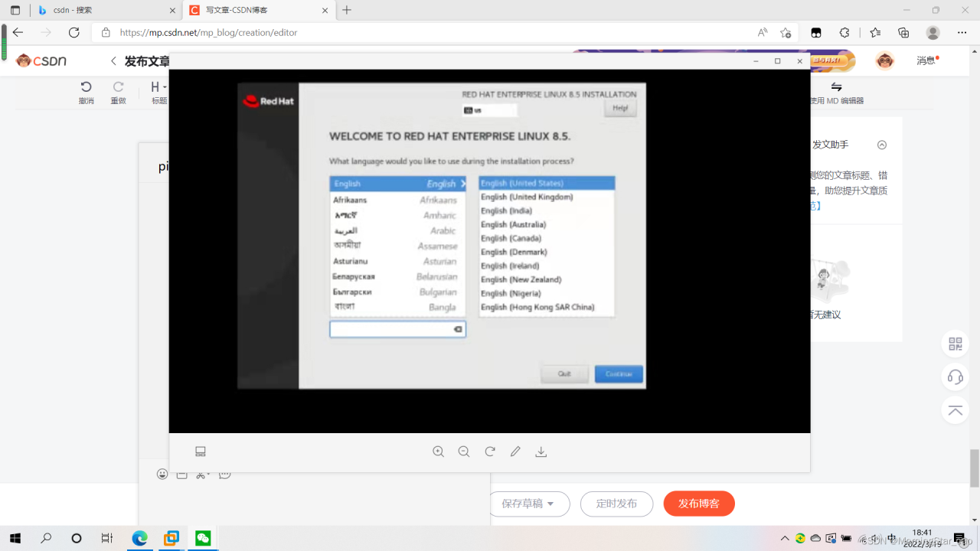Refresh the current browser page
The width and height of the screenshot is (980, 551).
[x=74, y=32]
